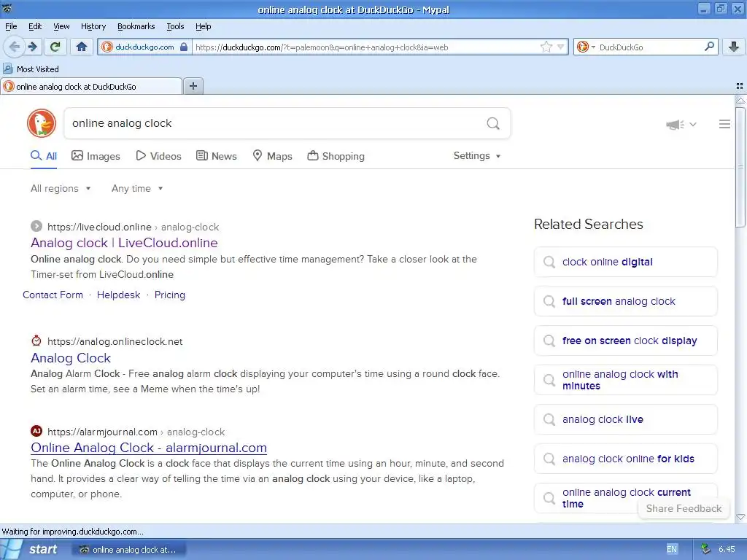This screenshot has height=560, width=747.
Task: Open the Settings dropdown
Action: coord(477,156)
